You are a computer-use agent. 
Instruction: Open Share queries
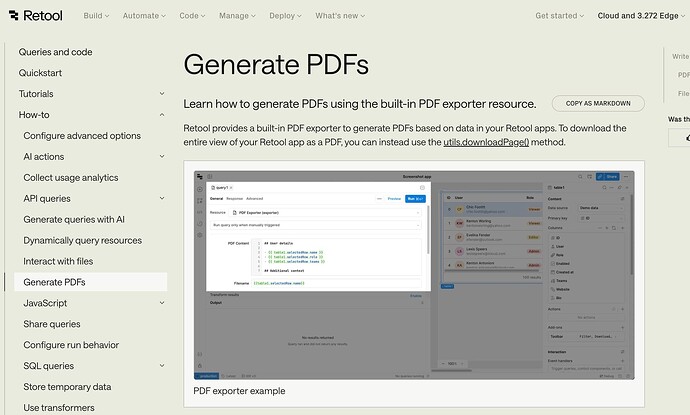coord(52,324)
